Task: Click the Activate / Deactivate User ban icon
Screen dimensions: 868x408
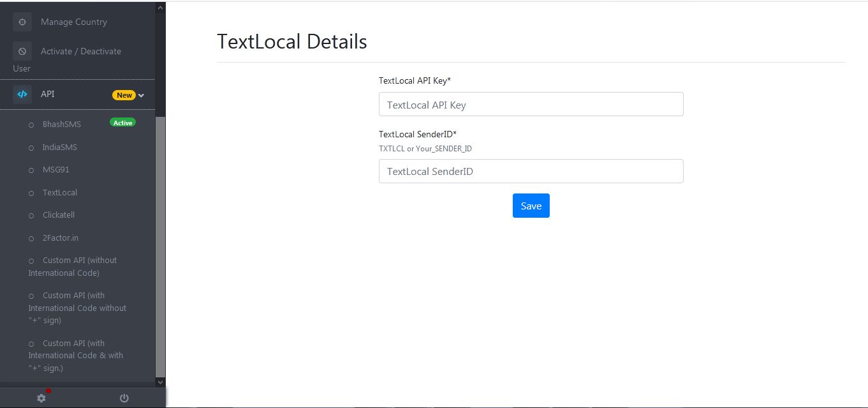Action: pos(22,51)
